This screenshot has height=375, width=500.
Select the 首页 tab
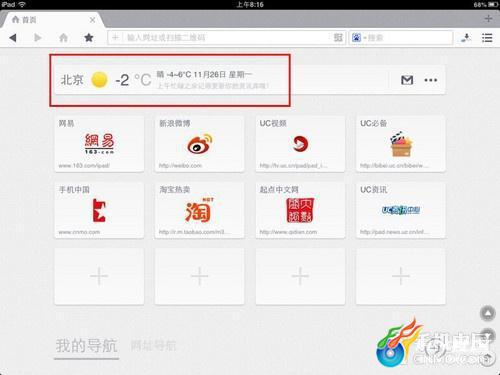52,20
